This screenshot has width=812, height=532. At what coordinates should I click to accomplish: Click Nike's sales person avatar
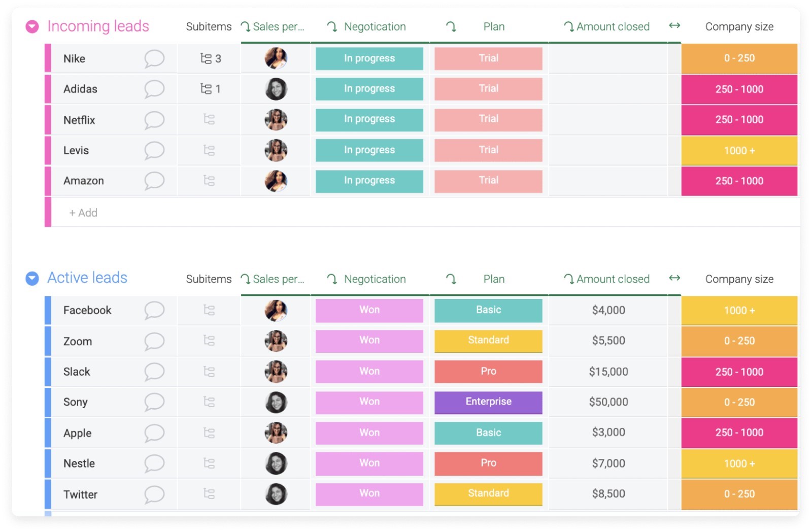point(276,58)
